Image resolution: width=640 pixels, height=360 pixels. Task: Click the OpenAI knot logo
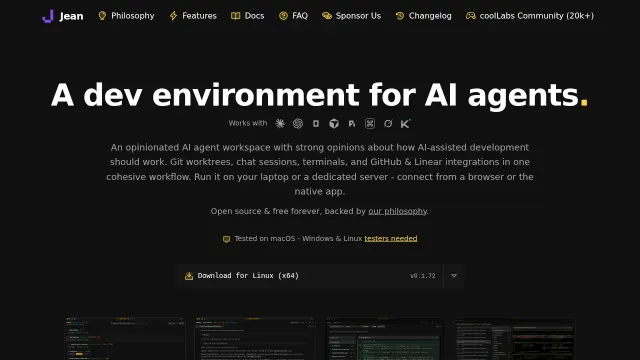click(x=298, y=123)
